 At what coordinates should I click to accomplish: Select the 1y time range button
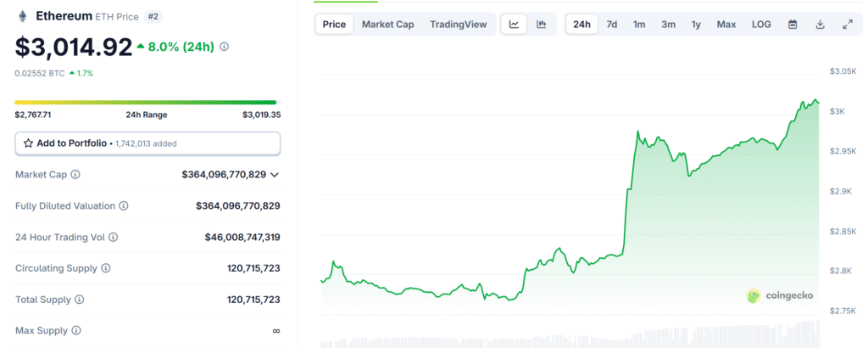696,25
